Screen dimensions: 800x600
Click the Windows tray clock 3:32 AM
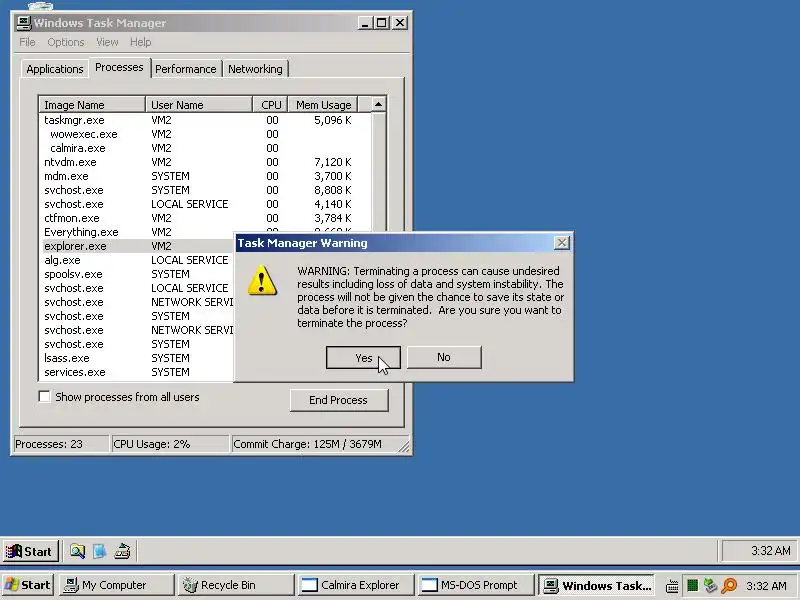(766, 586)
